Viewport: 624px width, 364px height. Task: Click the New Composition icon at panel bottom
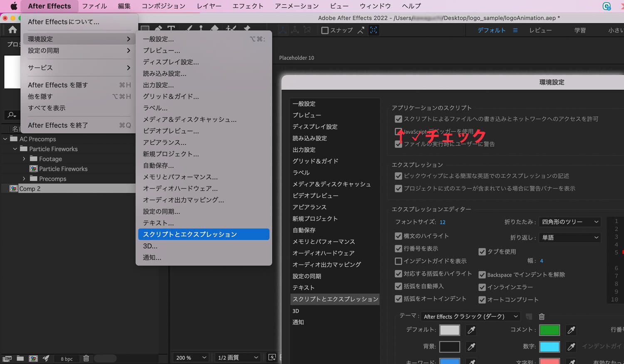click(x=33, y=358)
